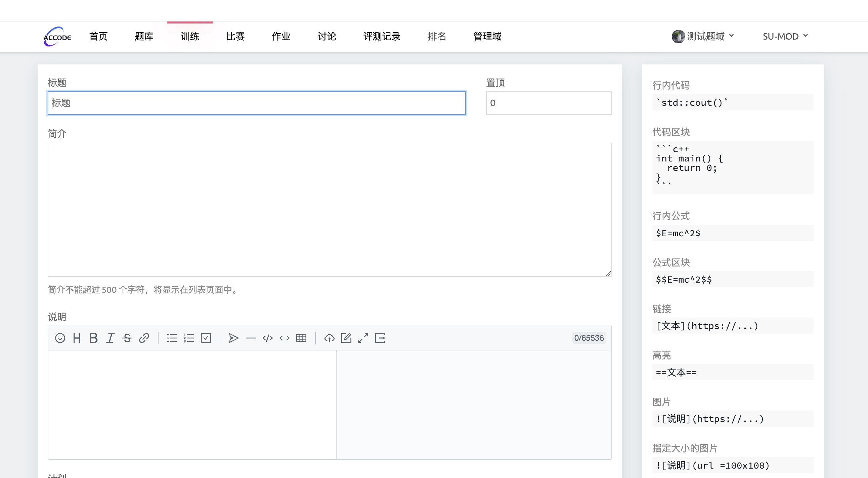The width and height of the screenshot is (868, 478).
Task: Click the ![说明](https://...) image example
Action: (733, 419)
